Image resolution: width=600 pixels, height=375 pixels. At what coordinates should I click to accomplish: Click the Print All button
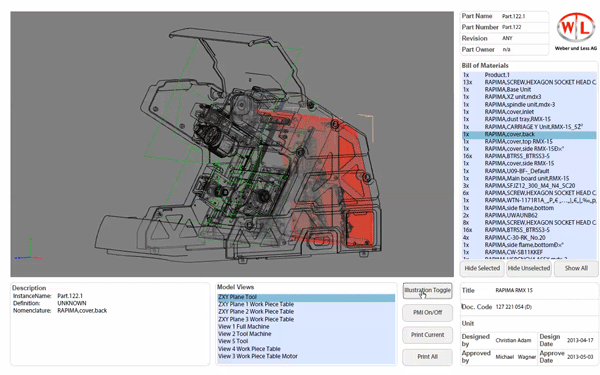(x=427, y=357)
